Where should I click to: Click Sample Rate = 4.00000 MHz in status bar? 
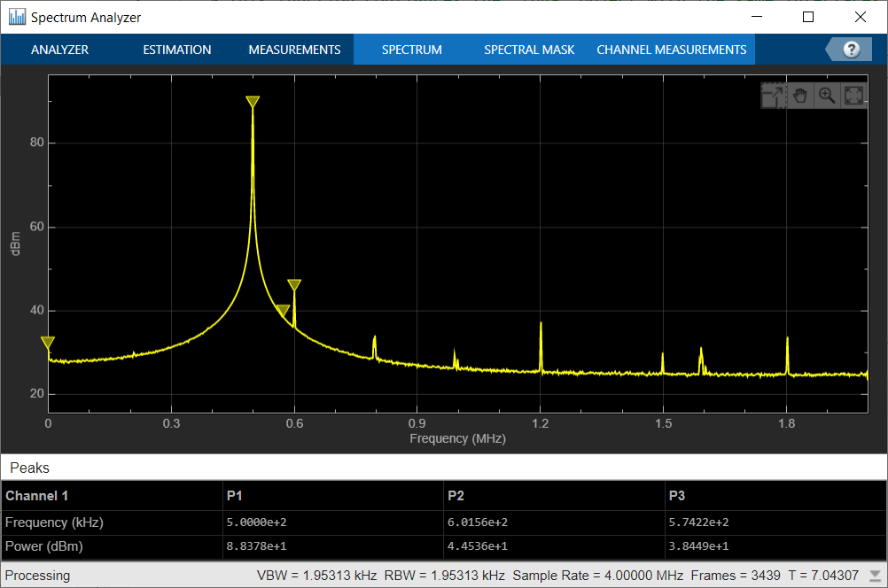click(598, 576)
